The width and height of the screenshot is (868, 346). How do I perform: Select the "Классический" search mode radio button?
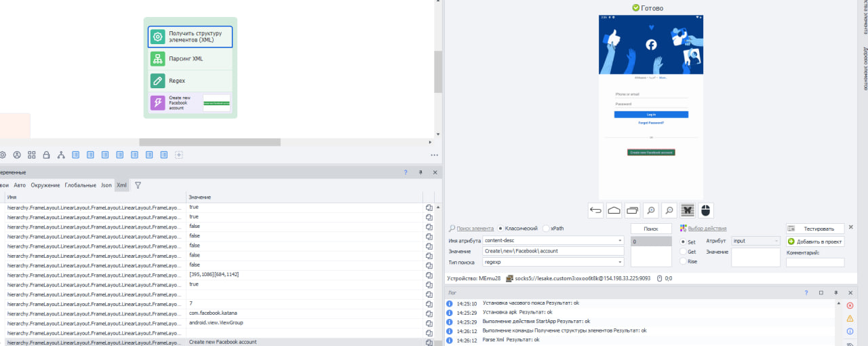(501, 229)
